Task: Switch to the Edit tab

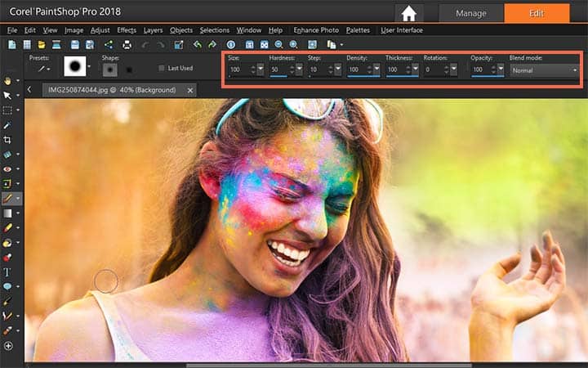Action: click(x=537, y=14)
